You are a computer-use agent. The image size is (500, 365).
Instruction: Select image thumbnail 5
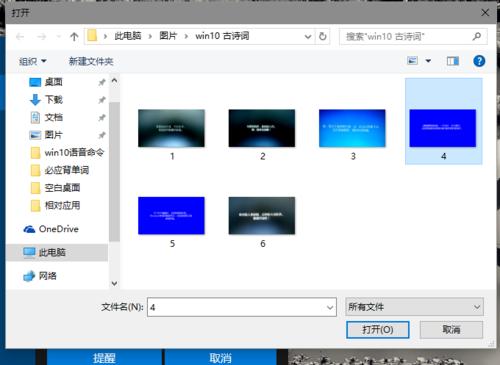tap(171, 215)
